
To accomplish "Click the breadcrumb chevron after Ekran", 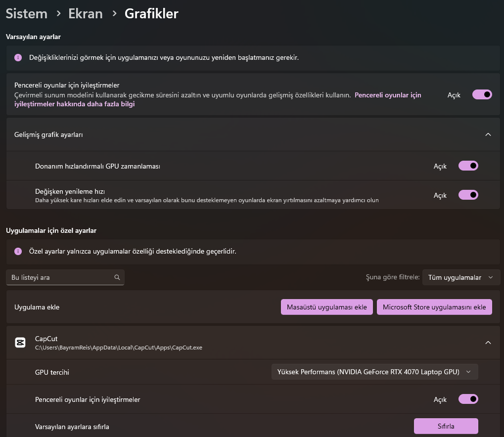I will point(114,13).
